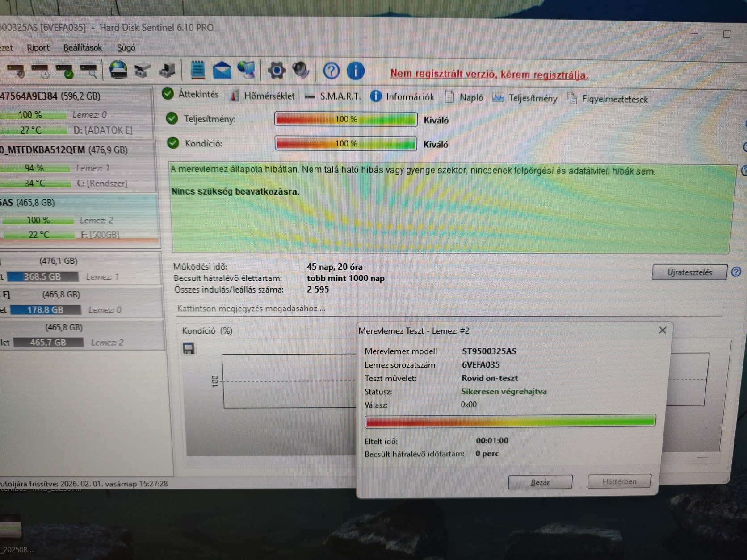Open the Napló tab

(x=464, y=97)
